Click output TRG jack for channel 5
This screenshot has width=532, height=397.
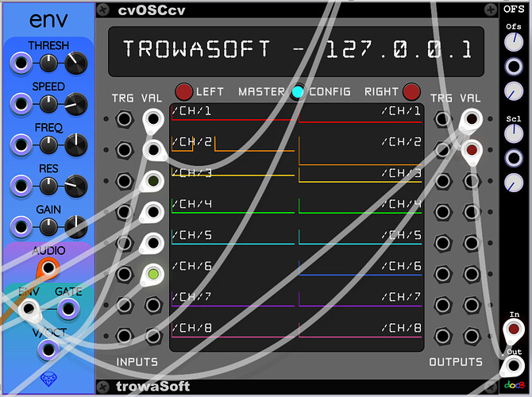tap(443, 243)
